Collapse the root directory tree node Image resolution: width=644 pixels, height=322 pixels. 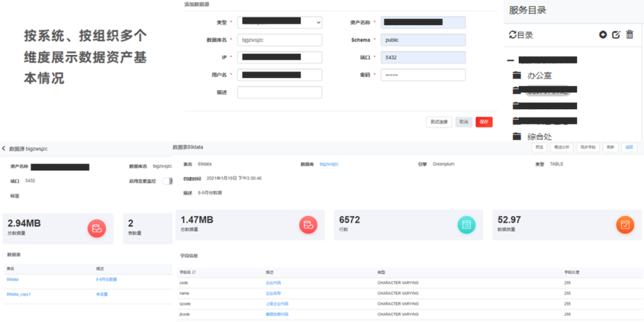coord(510,60)
